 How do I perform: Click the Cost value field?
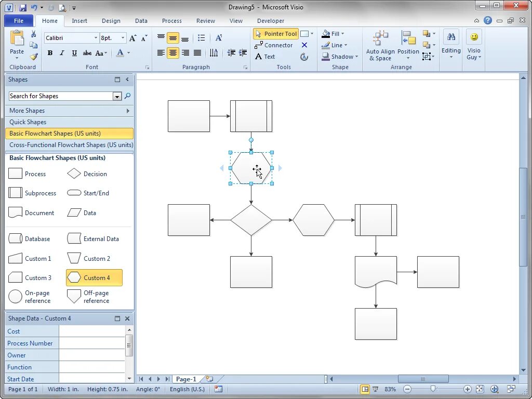pyautogui.click(x=92, y=331)
